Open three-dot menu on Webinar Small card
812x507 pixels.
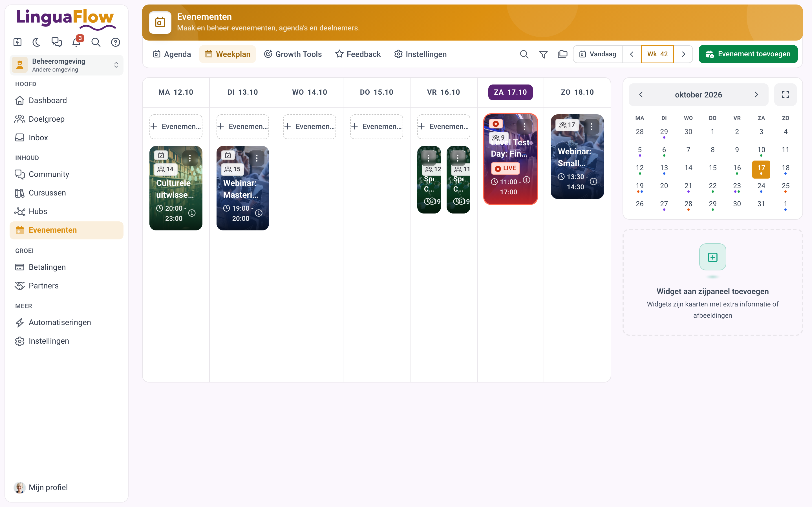[591, 127]
